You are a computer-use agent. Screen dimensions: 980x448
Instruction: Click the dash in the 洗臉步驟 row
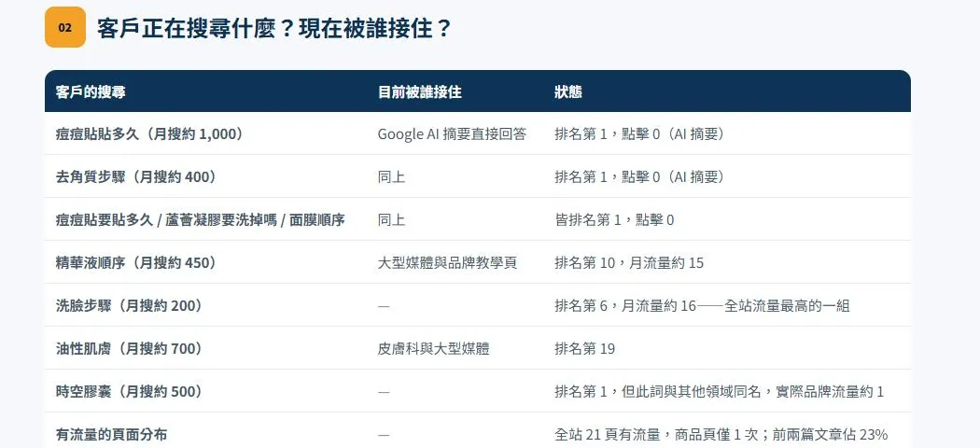coord(384,305)
